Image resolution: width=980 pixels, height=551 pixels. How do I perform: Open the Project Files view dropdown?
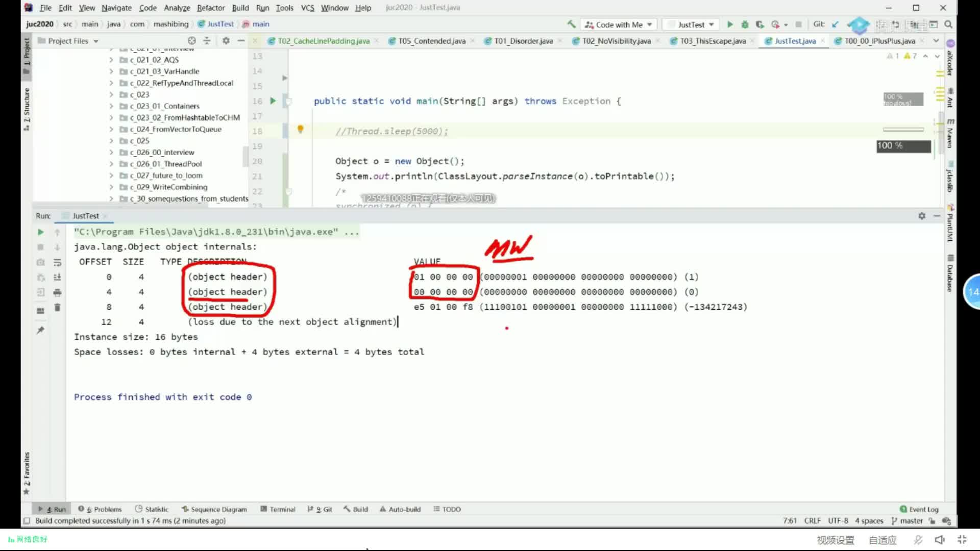click(x=68, y=41)
